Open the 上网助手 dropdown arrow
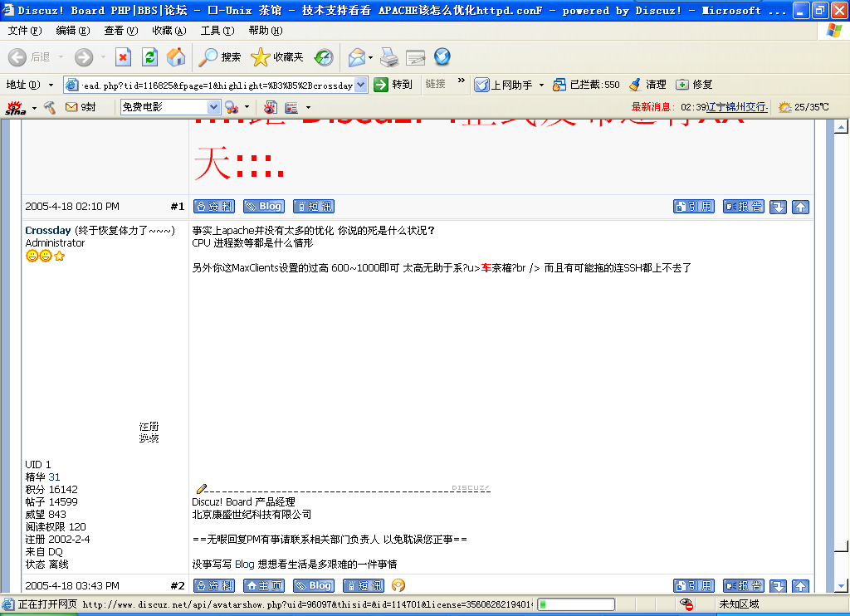This screenshot has height=616, width=850. click(x=541, y=86)
